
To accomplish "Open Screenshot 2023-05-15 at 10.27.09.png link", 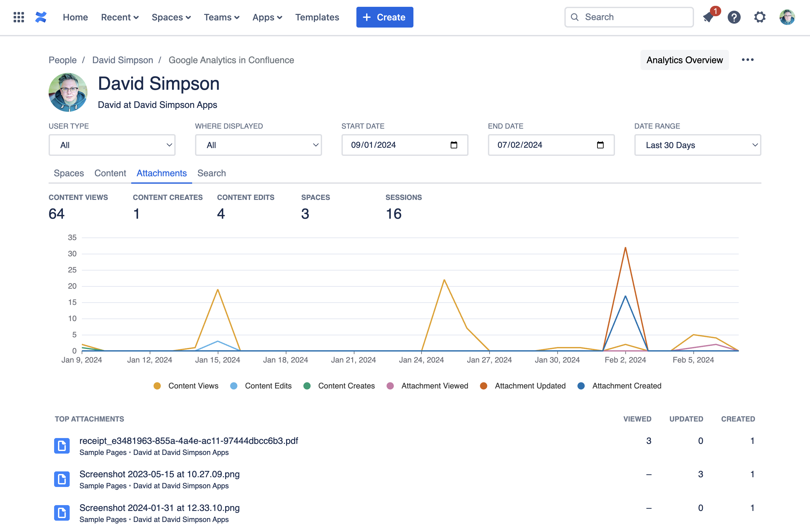I will click(x=159, y=474).
